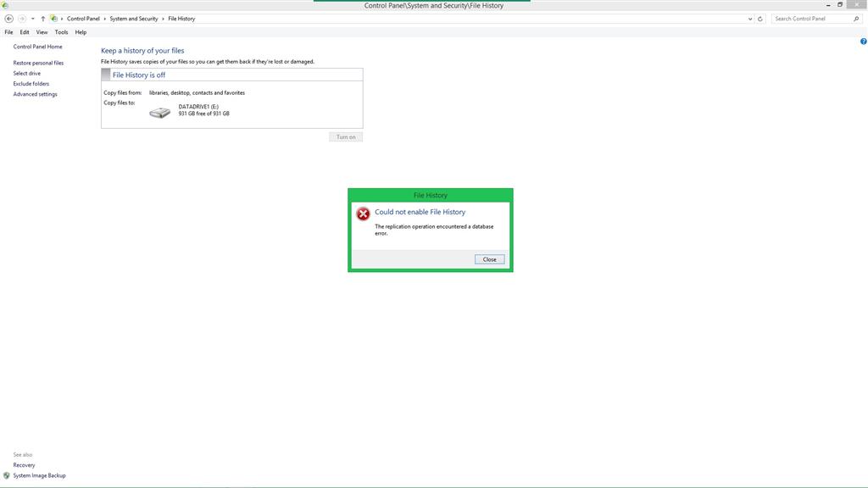Expand chevron after System and Security

pos(163,19)
